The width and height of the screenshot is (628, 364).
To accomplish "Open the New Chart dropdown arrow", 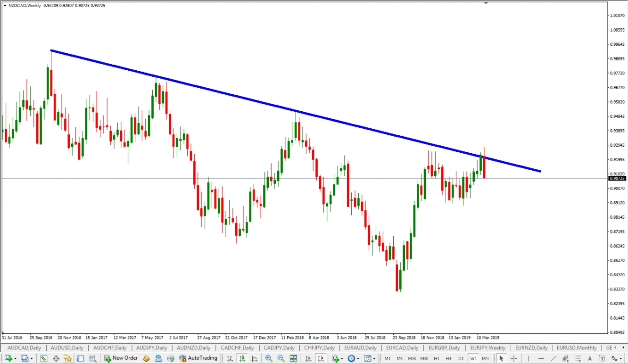I will (x=16, y=358).
